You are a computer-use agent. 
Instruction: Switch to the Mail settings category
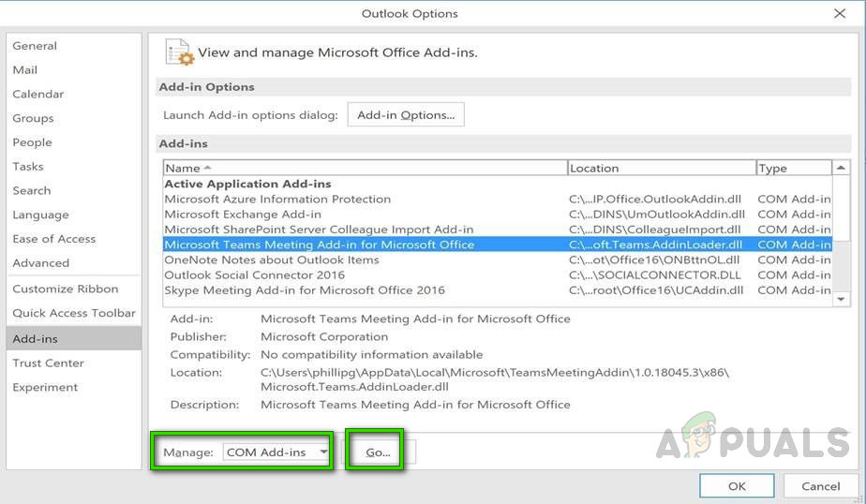coord(25,70)
